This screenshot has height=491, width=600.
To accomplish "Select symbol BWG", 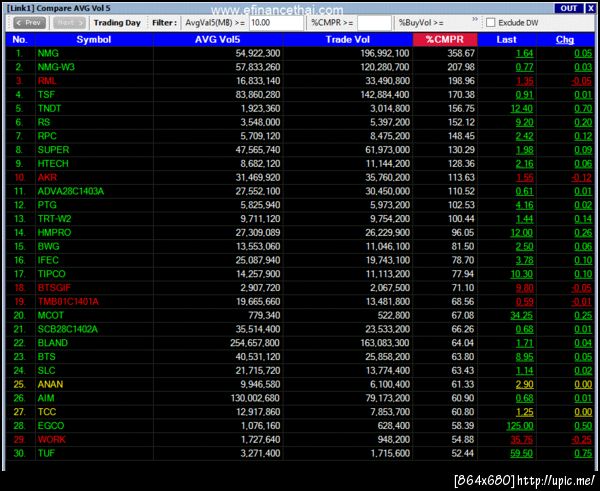I will [x=49, y=246].
